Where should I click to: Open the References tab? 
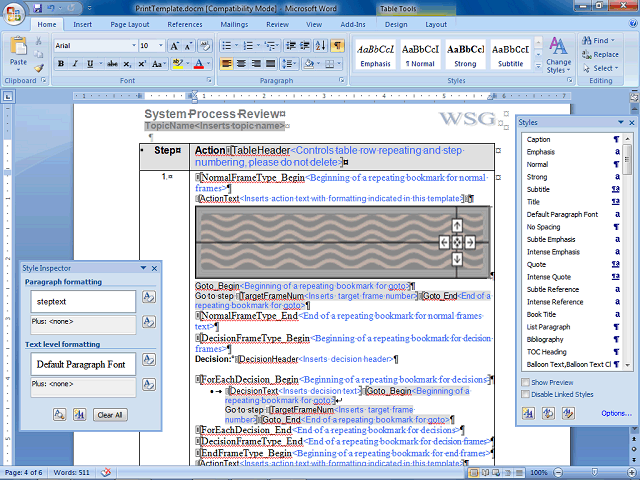pos(185,24)
